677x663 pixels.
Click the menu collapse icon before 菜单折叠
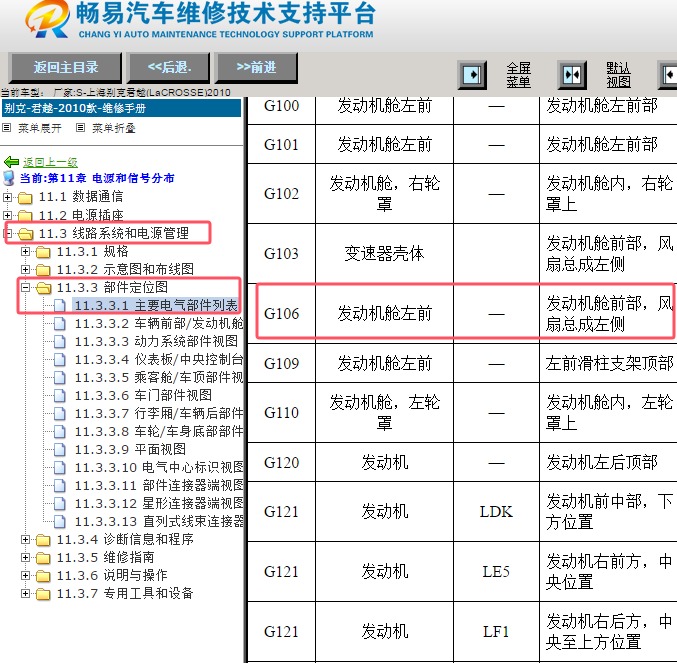(x=80, y=128)
